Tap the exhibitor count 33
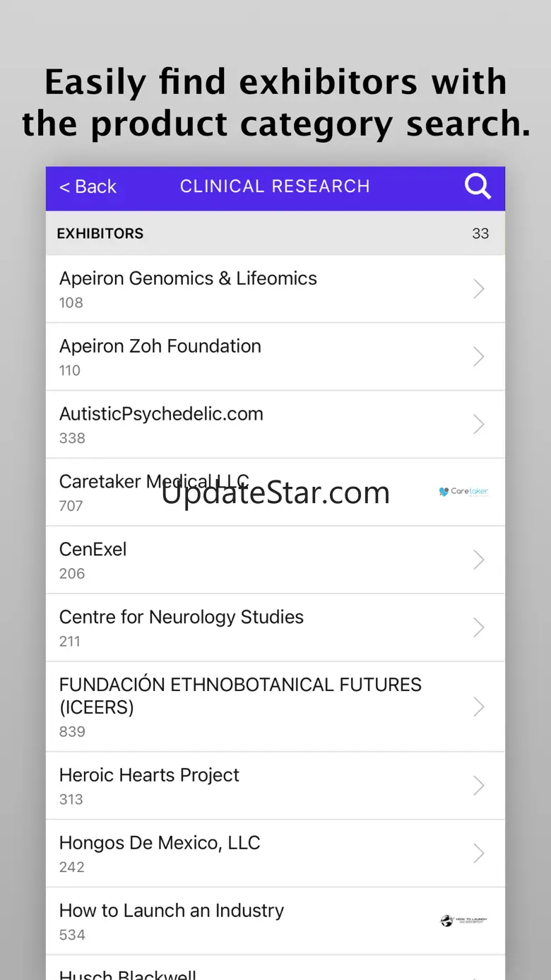This screenshot has width=551, height=980. (480, 233)
